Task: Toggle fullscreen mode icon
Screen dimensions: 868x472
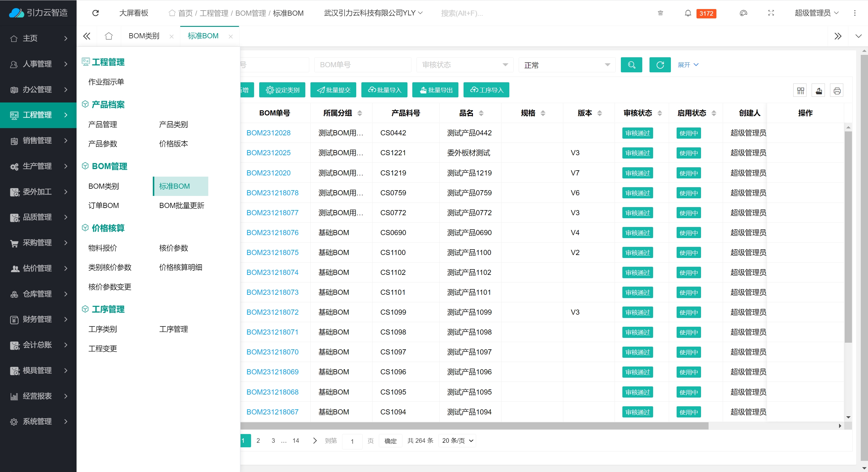Action: [x=771, y=13]
